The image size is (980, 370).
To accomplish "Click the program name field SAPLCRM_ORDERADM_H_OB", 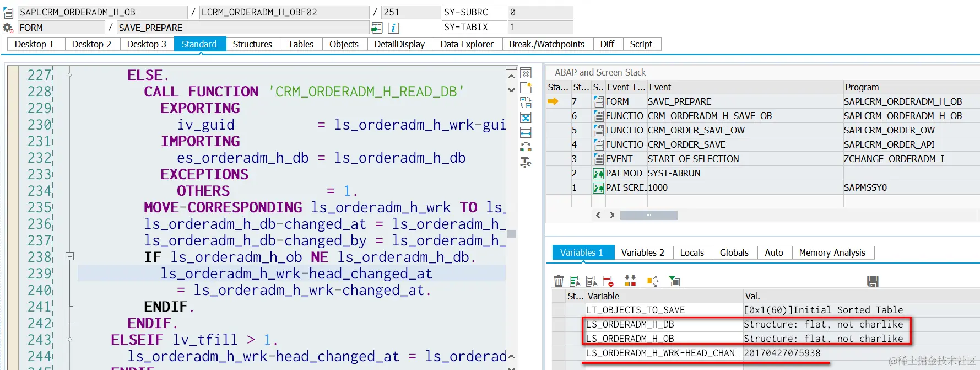I will point(102,12).
